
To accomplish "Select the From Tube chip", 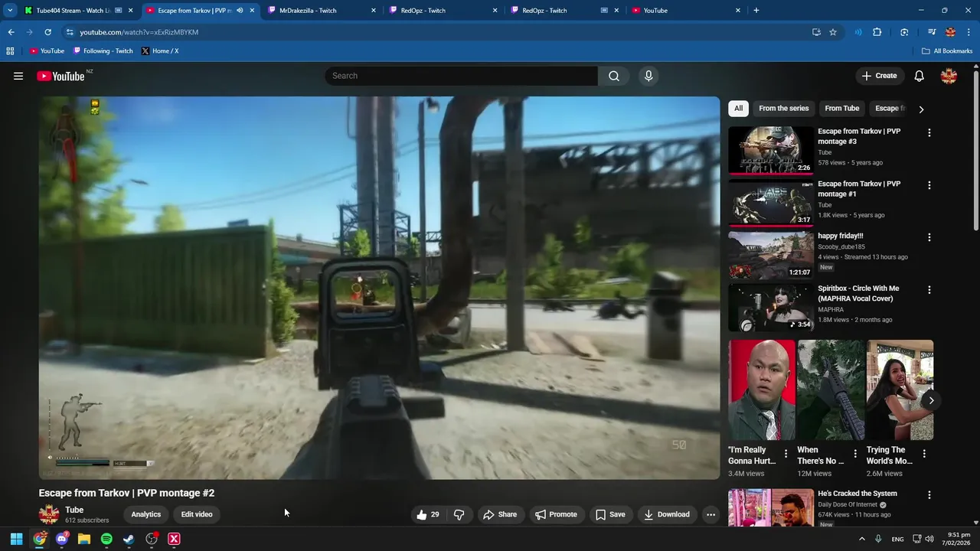I will tap(842, 109).
